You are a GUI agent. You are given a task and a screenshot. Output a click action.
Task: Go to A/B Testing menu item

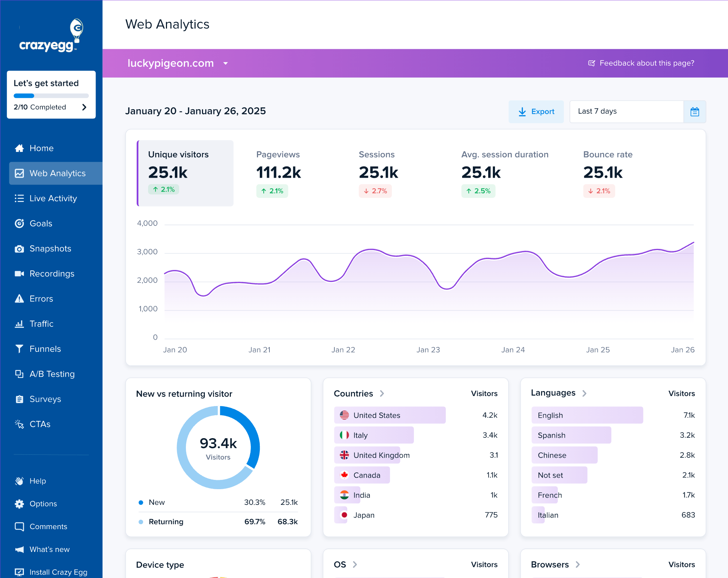52,374
